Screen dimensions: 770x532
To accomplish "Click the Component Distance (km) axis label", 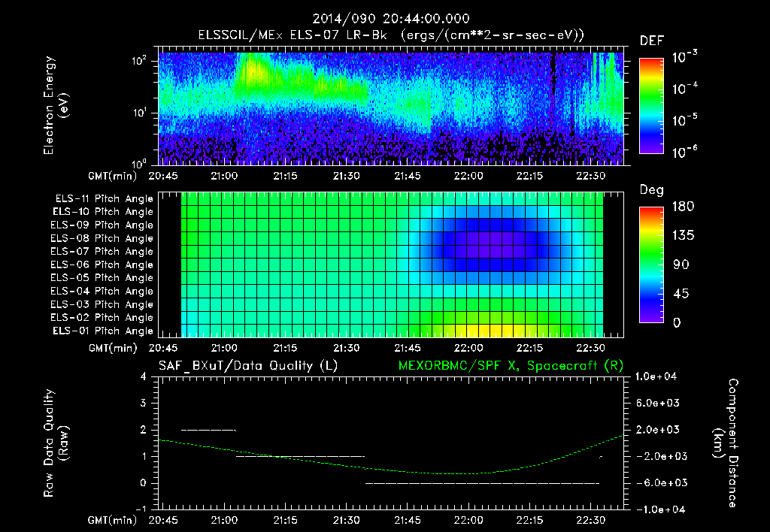I will 725,443.
